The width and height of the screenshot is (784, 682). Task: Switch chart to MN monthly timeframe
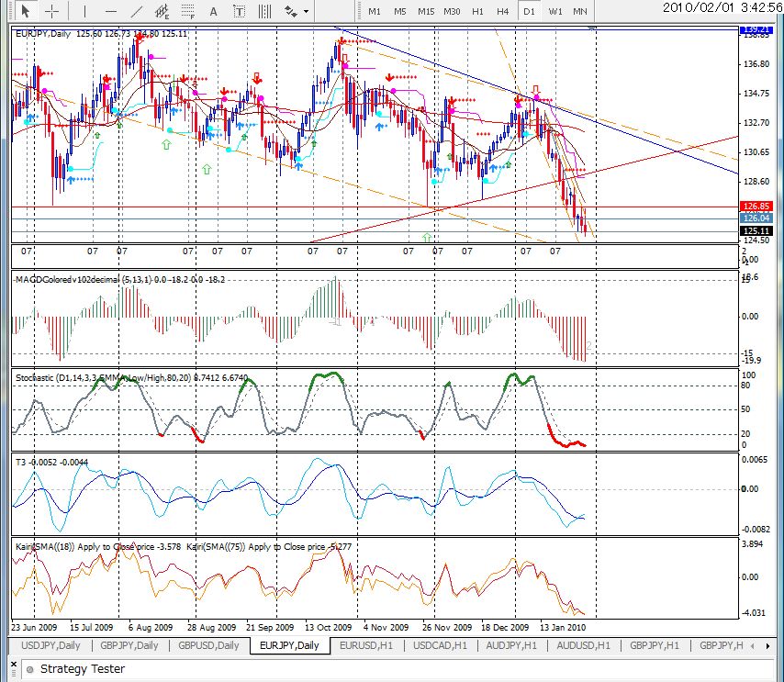[x=580, y=11]
